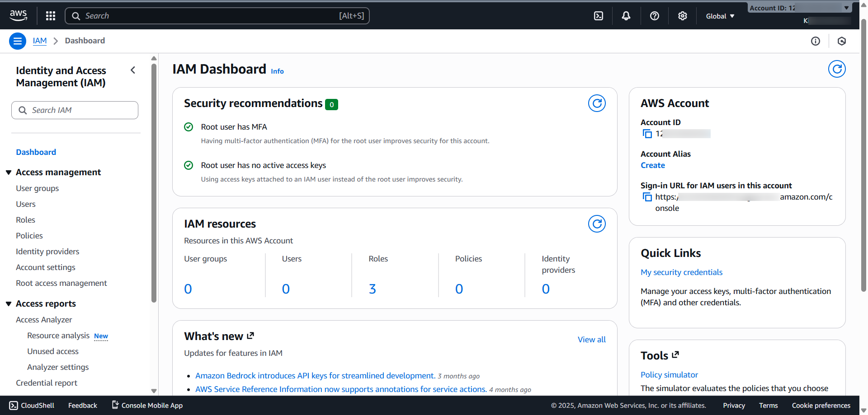Collapse the IAM sidebar with the chevron
This screenshot has height=415, width=868.
point(133,70)
